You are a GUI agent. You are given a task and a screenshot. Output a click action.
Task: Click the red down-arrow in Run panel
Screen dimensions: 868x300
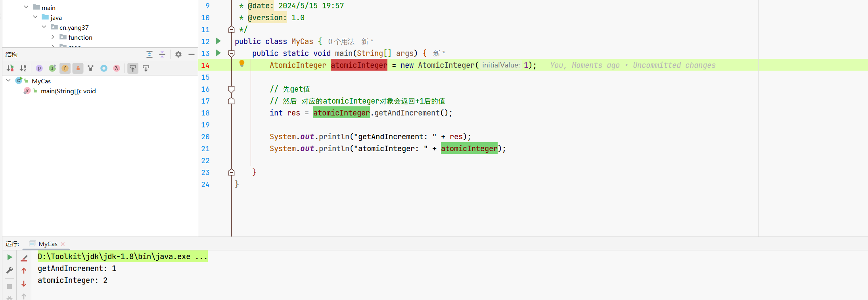24,284
